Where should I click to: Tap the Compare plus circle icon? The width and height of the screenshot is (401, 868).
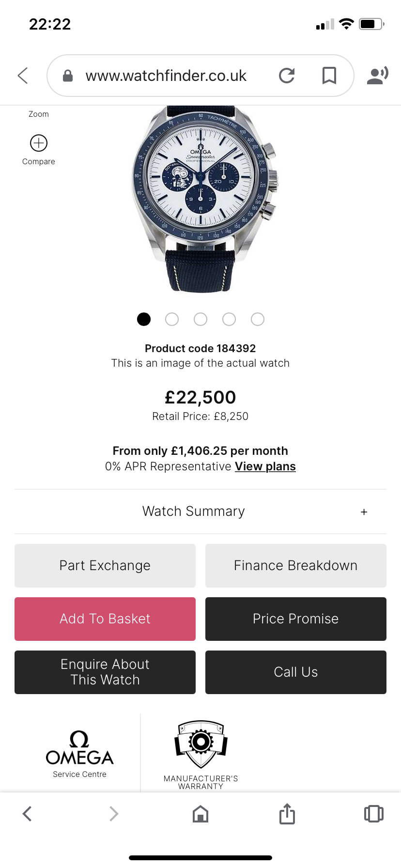click(39, 143)
